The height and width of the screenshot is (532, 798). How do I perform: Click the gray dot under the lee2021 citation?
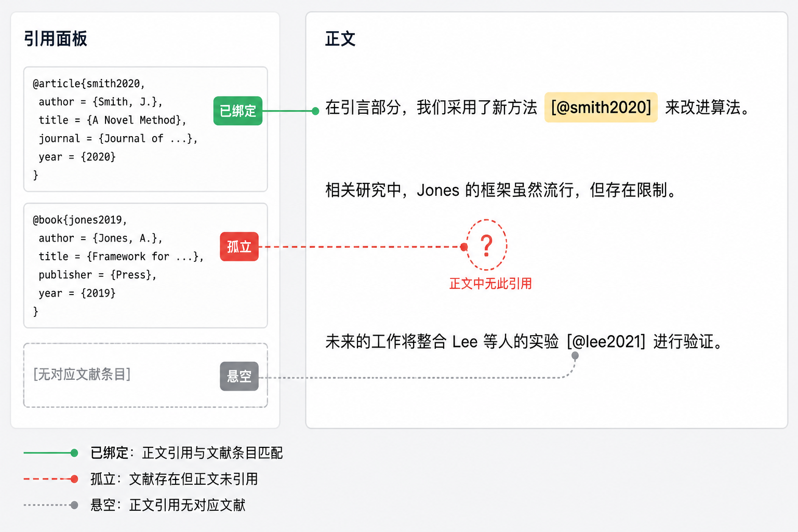coord(575,356)
